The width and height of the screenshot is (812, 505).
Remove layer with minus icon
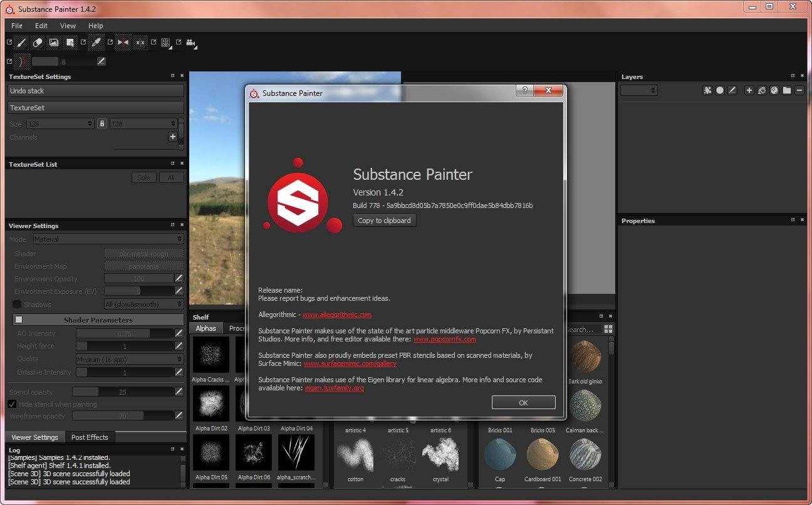click(799, 90)
